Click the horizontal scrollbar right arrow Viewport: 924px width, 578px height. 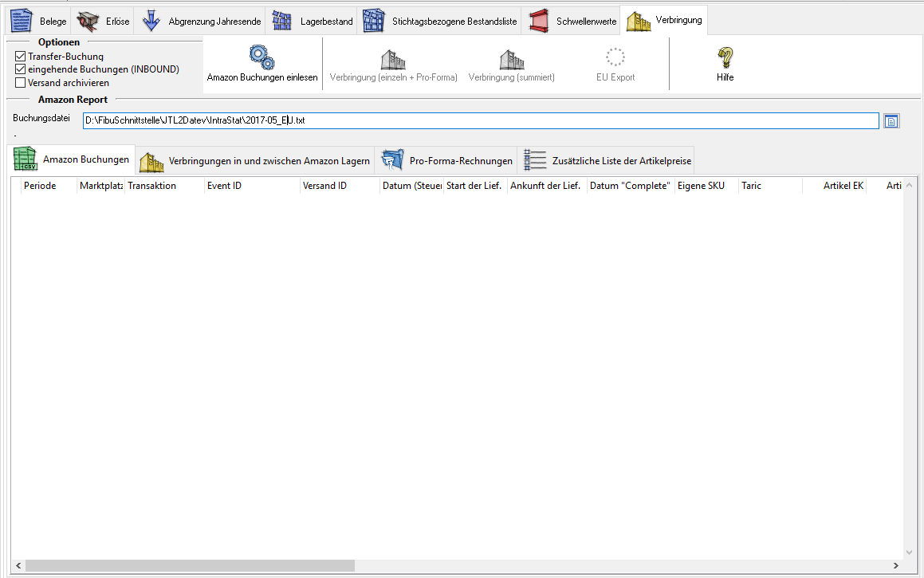(897, 565)
